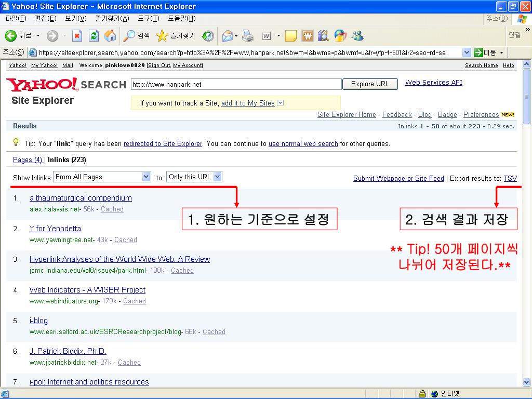Click the NEW! badge beside Preferences

tap(508, 115)
